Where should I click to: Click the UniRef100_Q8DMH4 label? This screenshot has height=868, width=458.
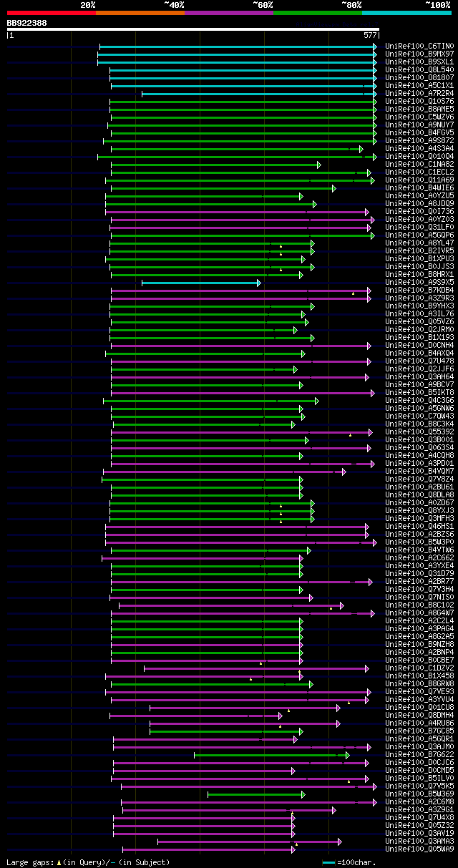[419, 716]
